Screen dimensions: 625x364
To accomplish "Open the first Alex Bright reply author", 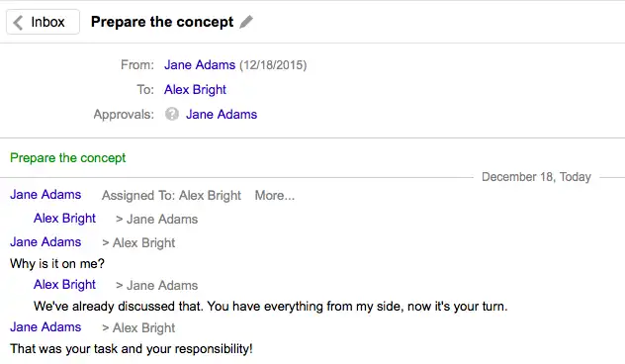I will coord(64,218).
